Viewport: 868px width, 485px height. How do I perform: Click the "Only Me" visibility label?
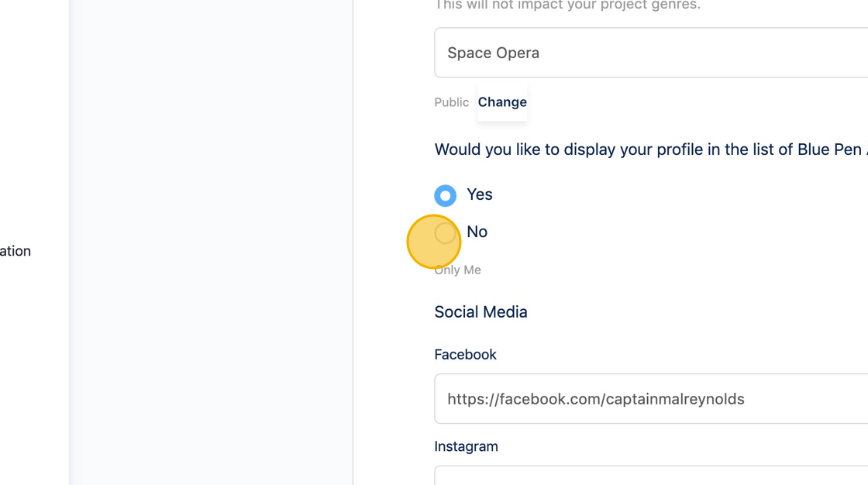point(458,270)
